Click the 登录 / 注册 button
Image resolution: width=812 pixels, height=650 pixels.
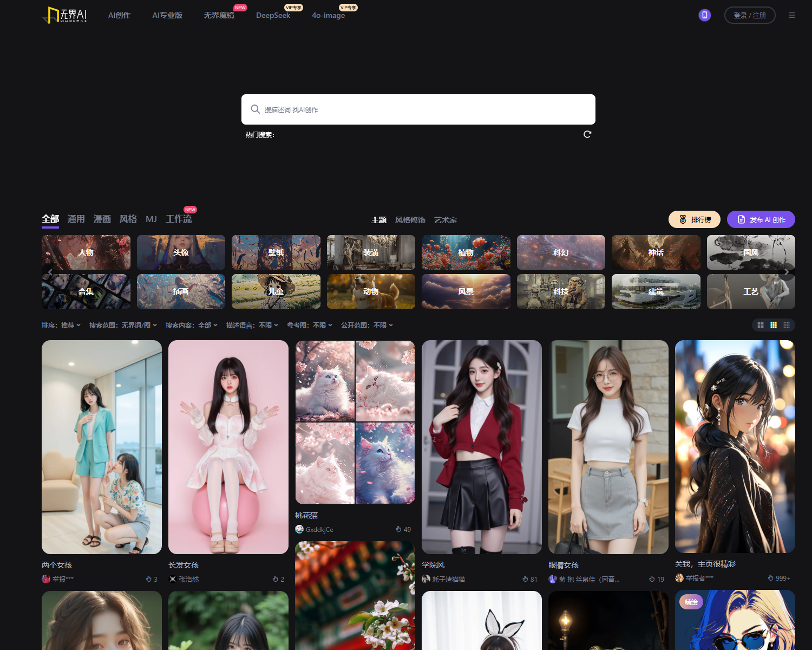(749, 15)
